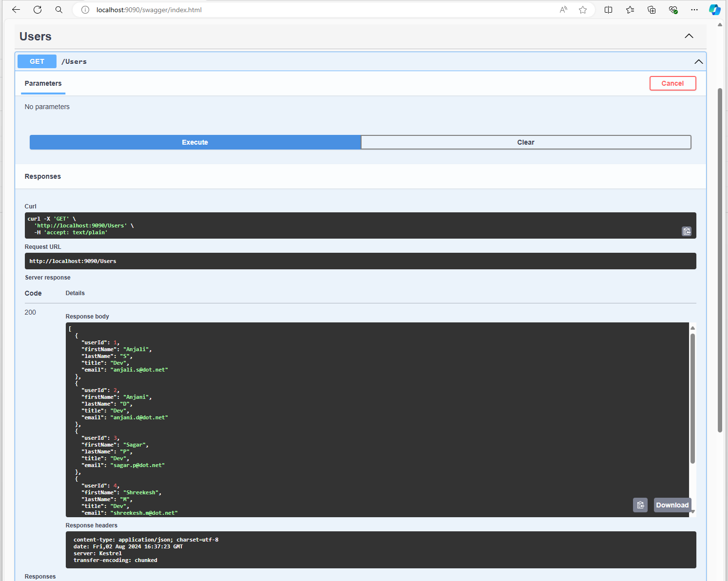728x581 pixels.
Task: Open Settings and more ellipsis menu
Action: tap(694, 10)
